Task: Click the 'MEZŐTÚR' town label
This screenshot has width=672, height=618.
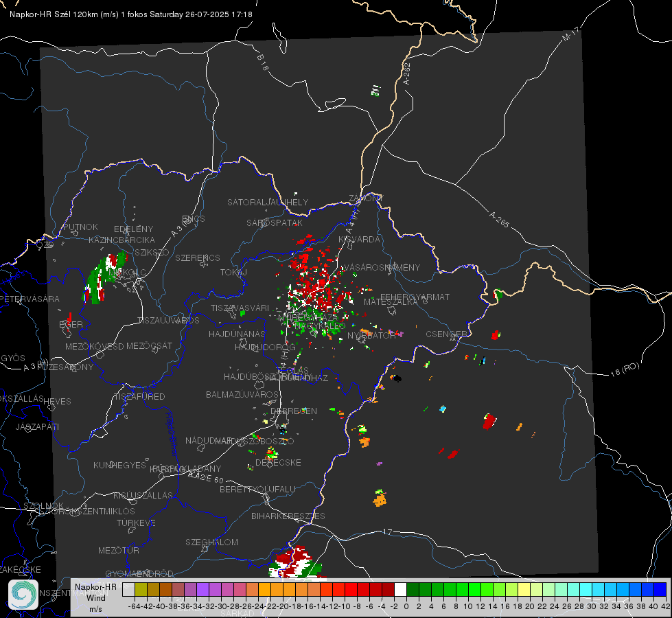Action: click(x=118, y=550)
